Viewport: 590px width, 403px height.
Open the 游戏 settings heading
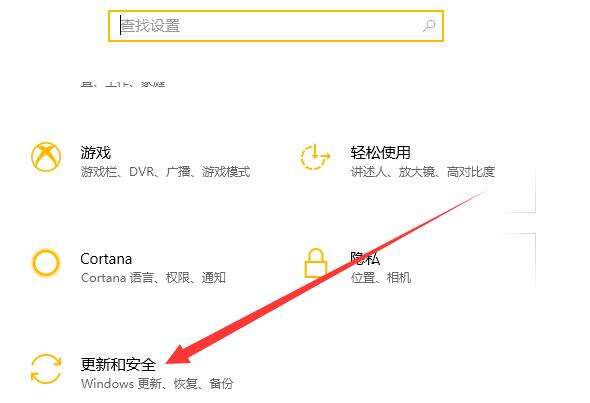click(x=96, y=153)
